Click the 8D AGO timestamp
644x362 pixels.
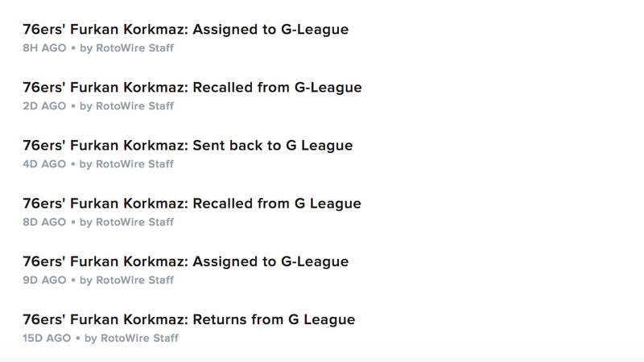coord(44,222)
